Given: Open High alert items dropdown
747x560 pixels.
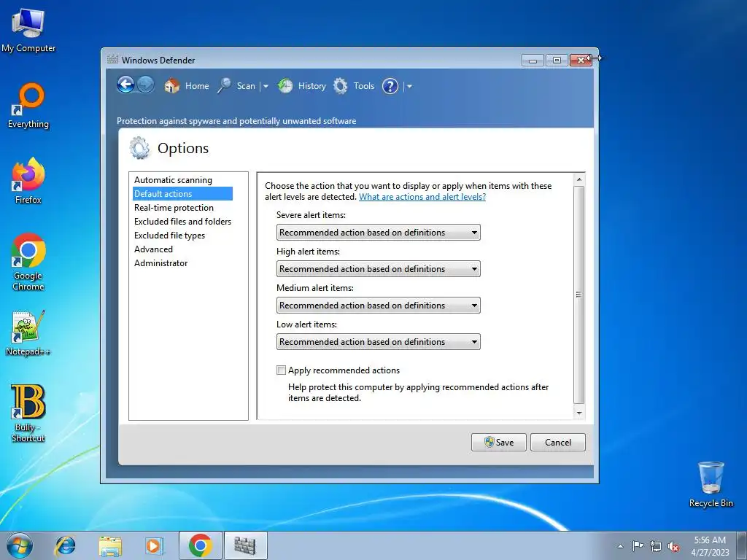Looking at the screenshot, I should [379, 269].
